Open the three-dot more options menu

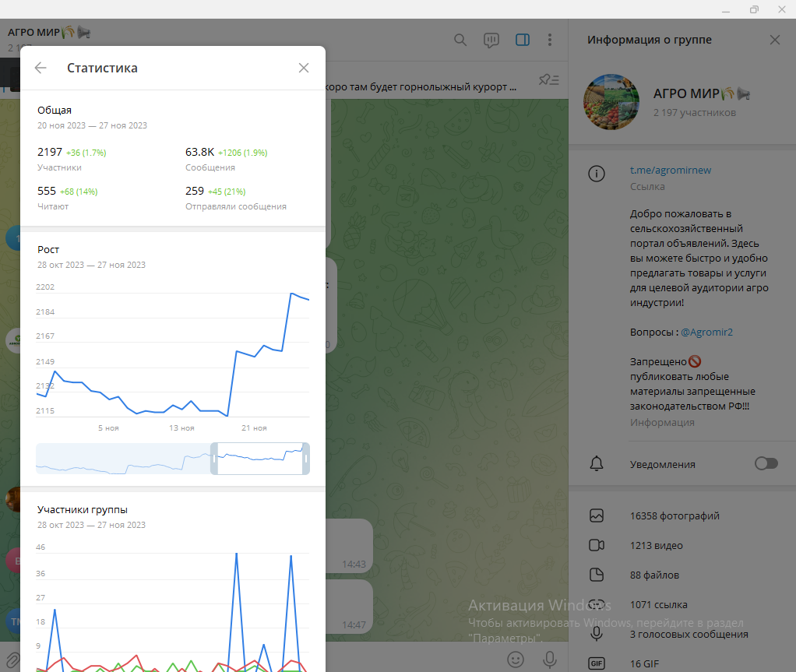tap(550, 40)
